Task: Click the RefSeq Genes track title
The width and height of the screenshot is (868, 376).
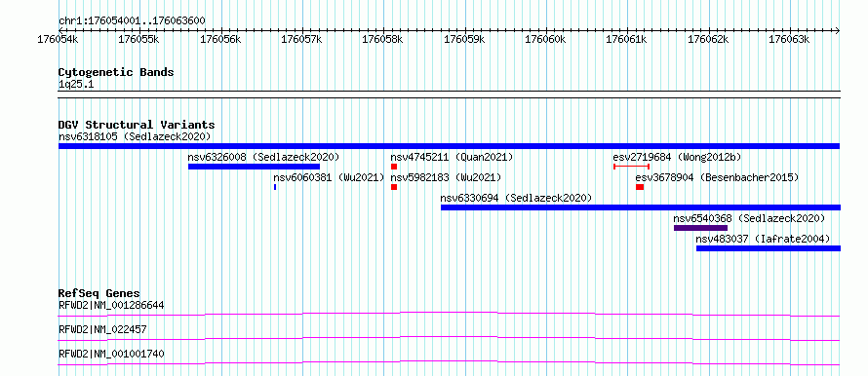Action: tap(99, 293)
